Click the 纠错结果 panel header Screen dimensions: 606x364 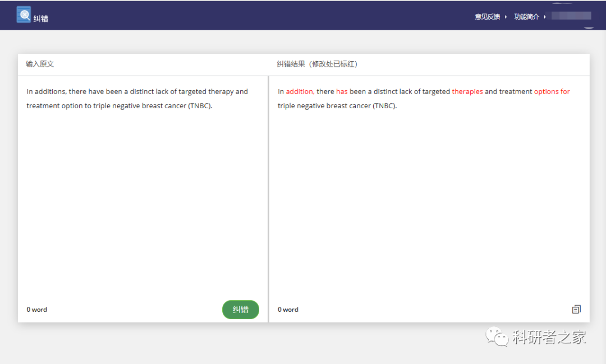[x=318, y=64]
